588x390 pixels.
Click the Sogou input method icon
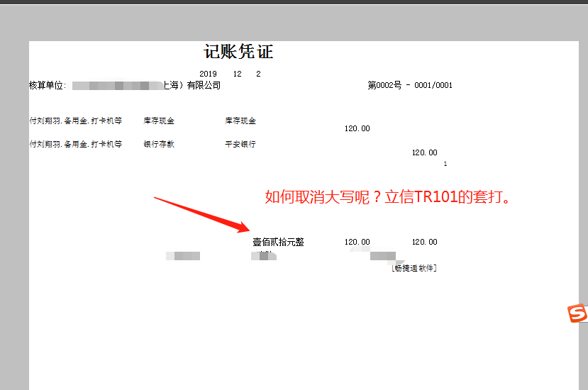coord(577,313)
